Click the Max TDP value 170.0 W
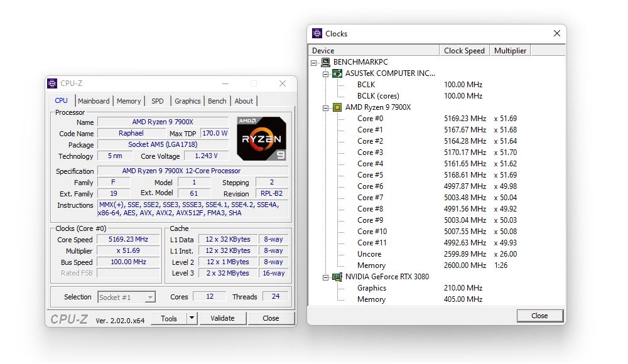 (215, 133)
